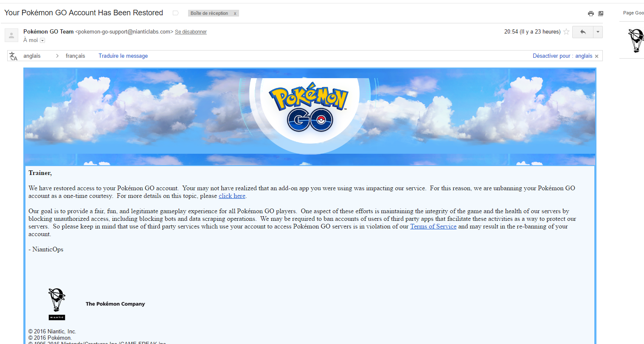The image size is (644, 344).
Task: Click the Pokémon GO logo banner
Action: coord(309,107)
